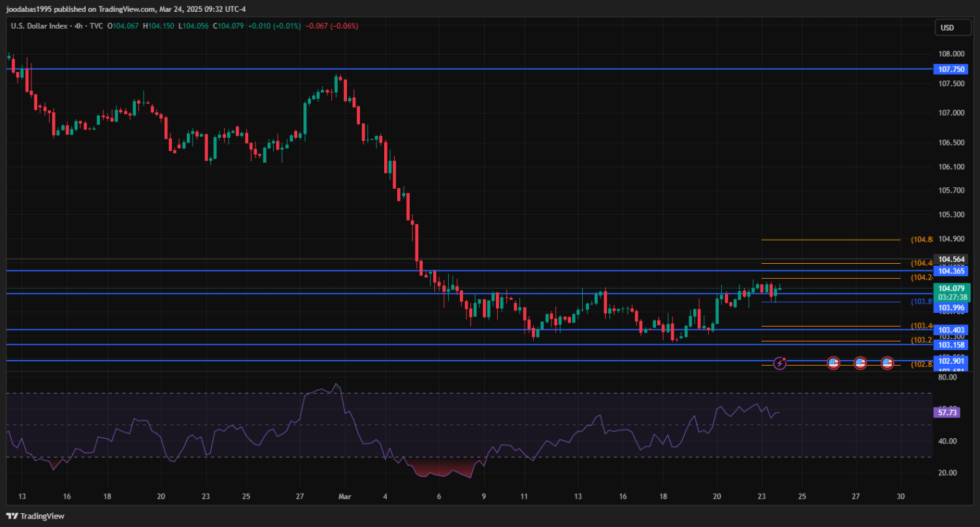The height and width of the screenshot is (527, 980).
Task: Click the orange (103.2 pivot level label
Action: click(922, 340)
